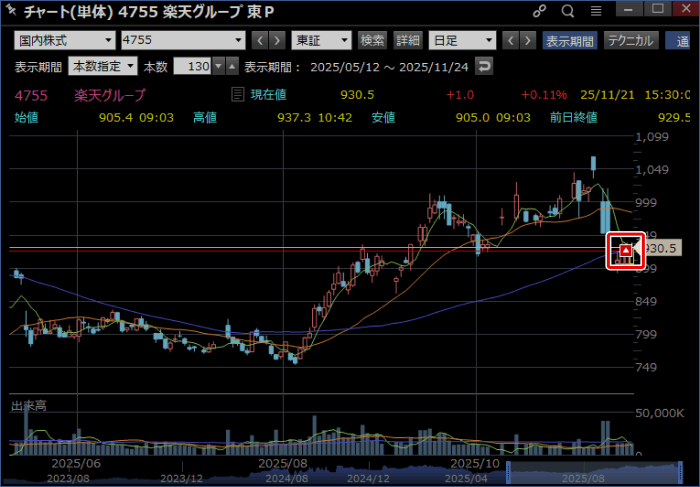
Task: Toggle the 表示期間 display button
Action: [569, 41]
